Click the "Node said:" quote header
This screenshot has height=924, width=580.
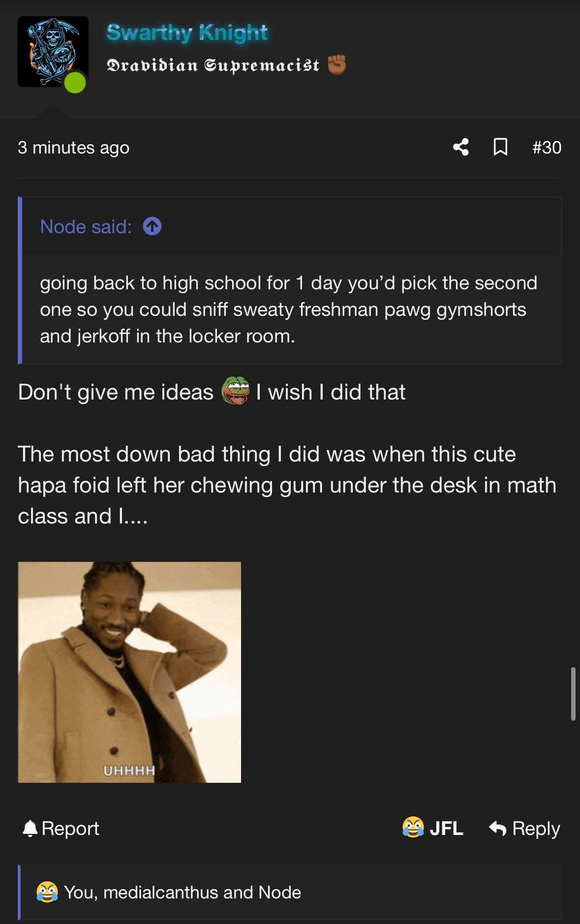point(86,227)
